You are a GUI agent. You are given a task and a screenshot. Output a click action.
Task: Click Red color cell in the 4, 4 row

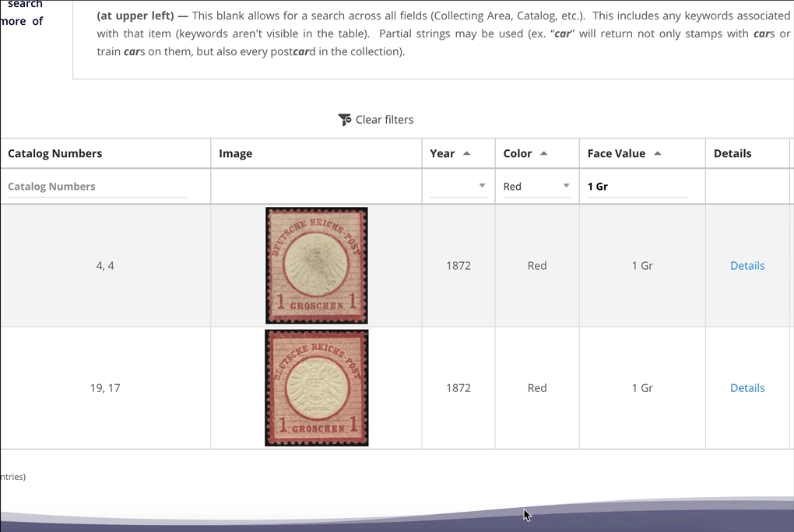[537, 266]
